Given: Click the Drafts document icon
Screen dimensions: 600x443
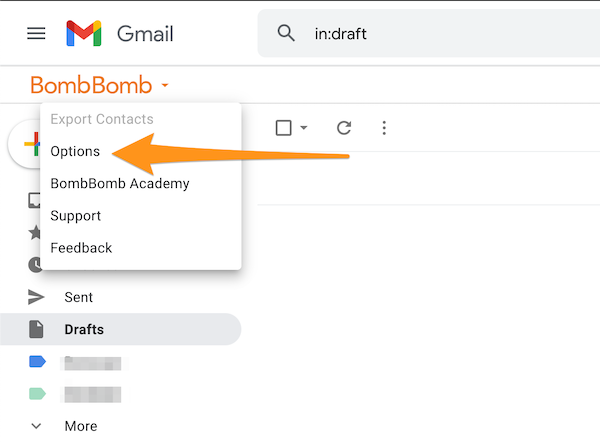Looking at the screenshot, I should coord(36,329).
